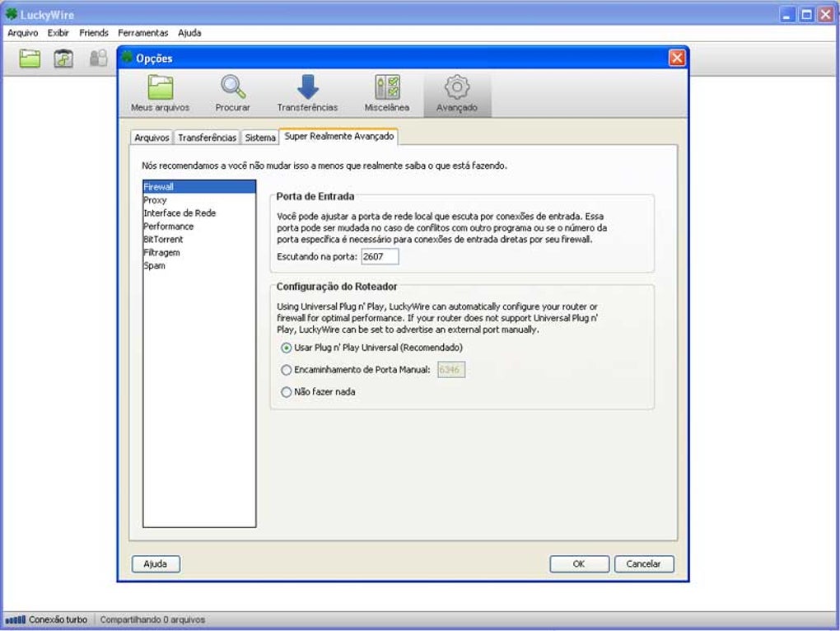Select Firewall in the settings list

199,187
